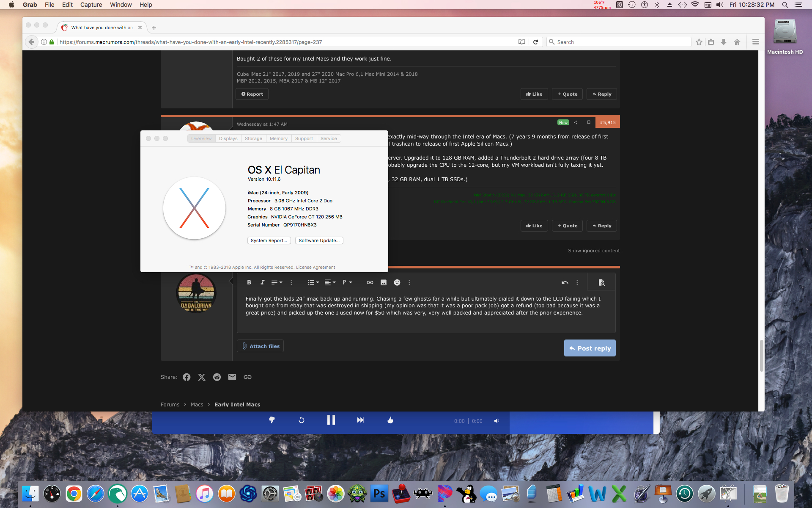Select the Overview tab in About This Mac
The height and width of the screenshot is (508, 812).
pos(201,138)
